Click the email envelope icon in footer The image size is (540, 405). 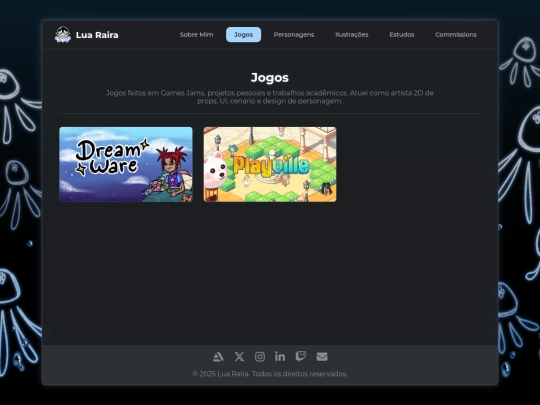click(x=322, y=357)
